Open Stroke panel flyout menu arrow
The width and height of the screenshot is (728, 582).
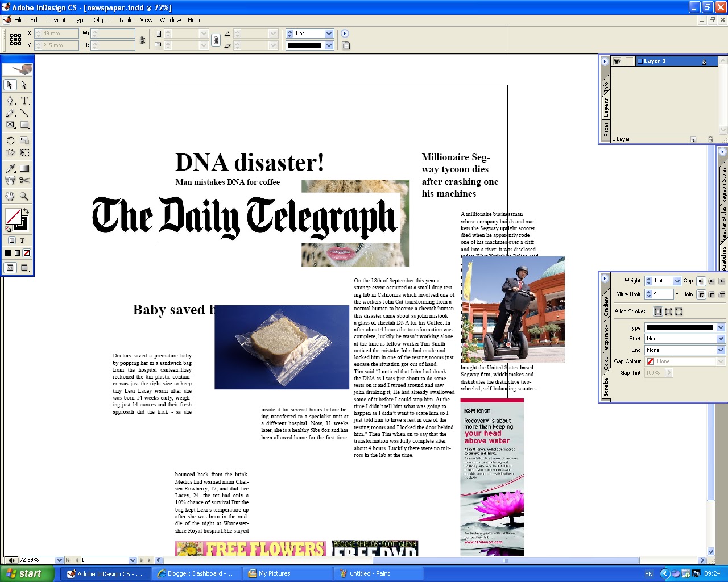click(x=605, y=278)
